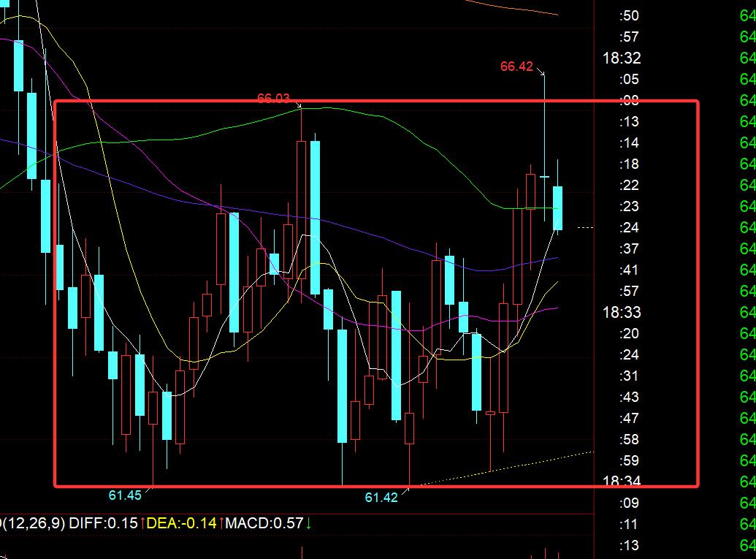Click the red up arrow after DEA:-0.14
756x559 pixels.
(221, 523)
